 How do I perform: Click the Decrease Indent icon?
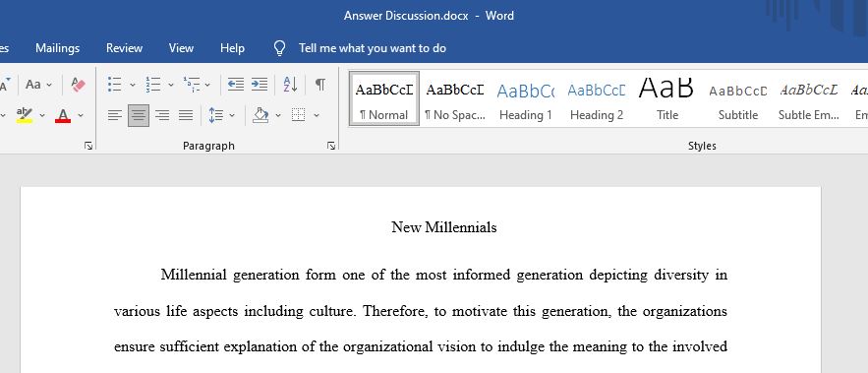236,85
